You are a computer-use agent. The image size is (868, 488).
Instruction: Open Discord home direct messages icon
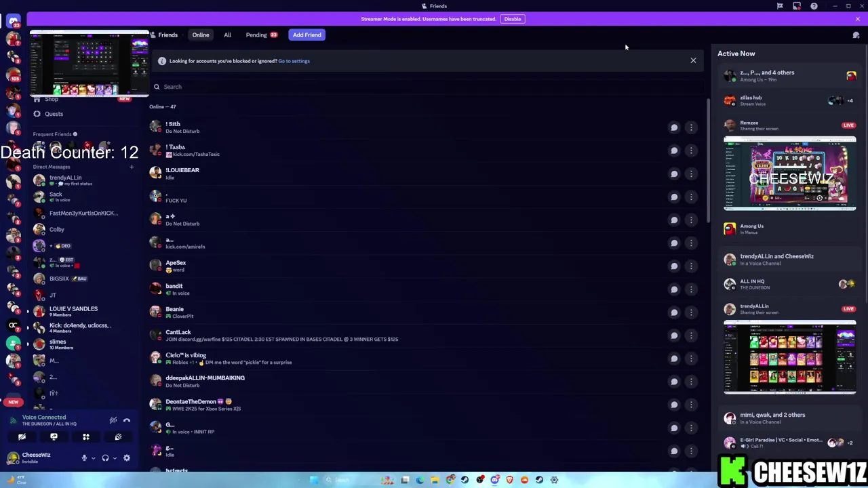pyautogui.click(x=13, y=21)
